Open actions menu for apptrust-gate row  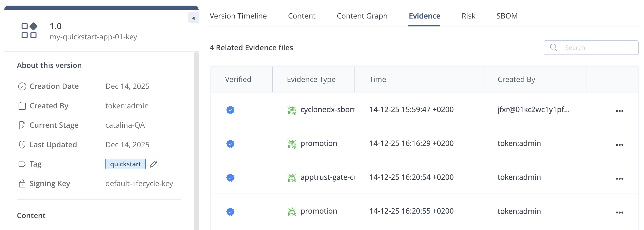(619, 178)
